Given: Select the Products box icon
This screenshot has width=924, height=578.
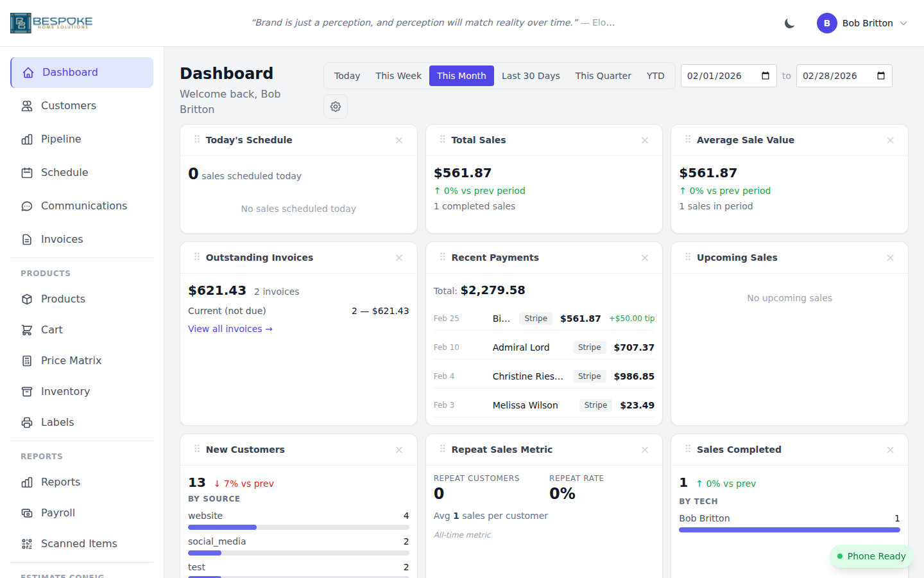Looking at the screenshot, I should pyautogui.click(x=28, y=299).
